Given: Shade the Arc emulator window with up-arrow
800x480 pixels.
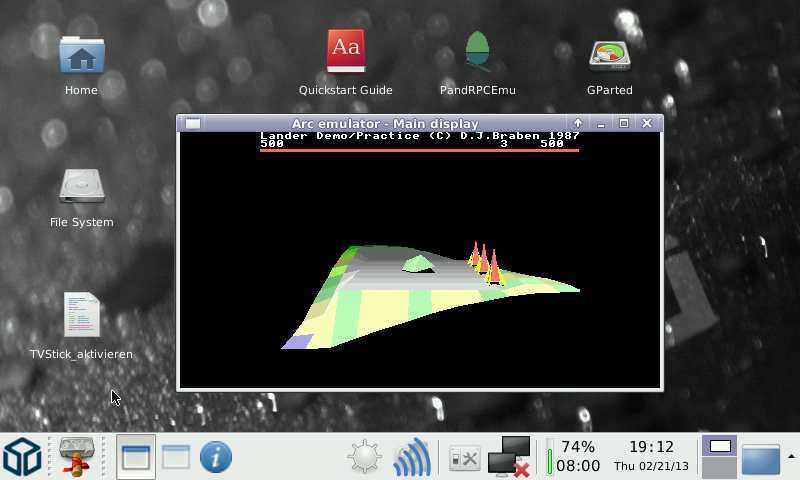Looking at the screenshot, I should pos(577,123).
